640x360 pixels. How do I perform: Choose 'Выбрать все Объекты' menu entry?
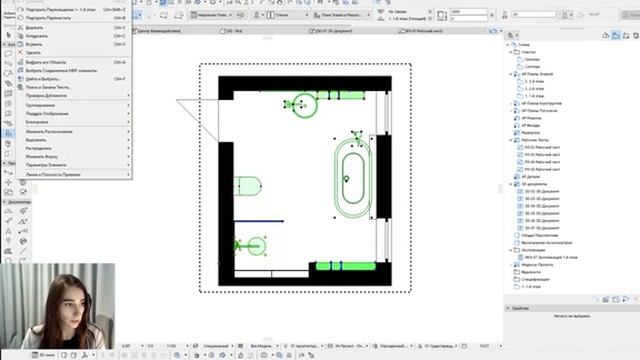(x=74, y=62)
